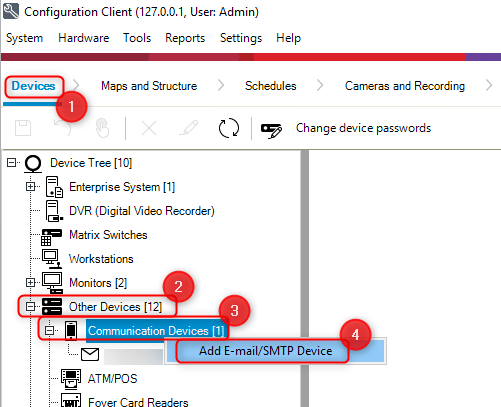Click the Communication Devices phone icon
The width and height of the screenshot is (501, 407).
71,331
